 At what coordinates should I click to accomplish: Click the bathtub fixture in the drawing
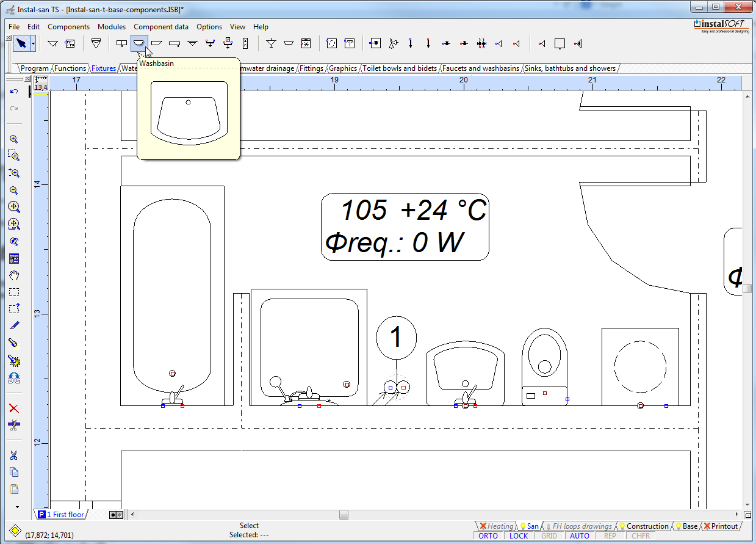(172, 296)
